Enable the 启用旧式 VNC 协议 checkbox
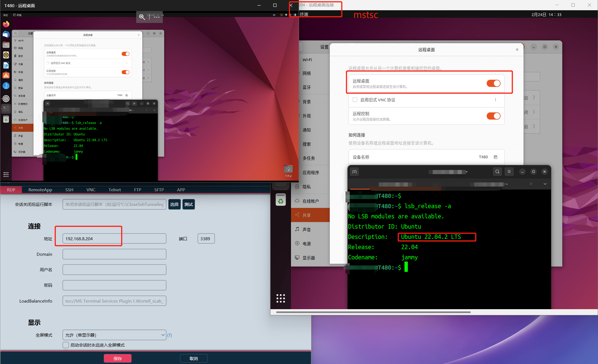Image resolution: width=598 pixels, height=364 pixels. click(x=355, y=100)
